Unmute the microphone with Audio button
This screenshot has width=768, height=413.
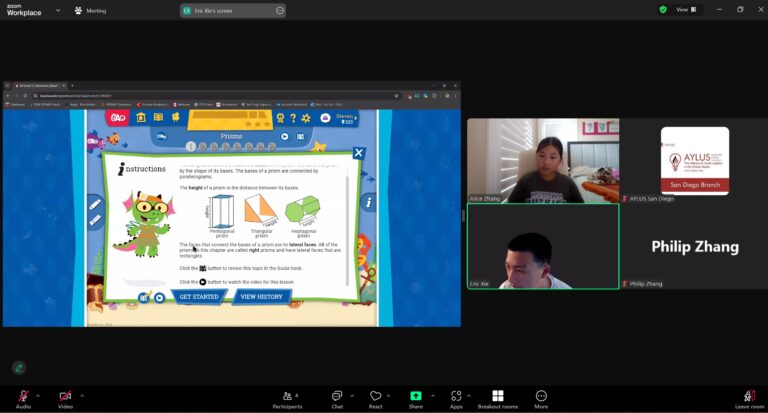click(x=23, y=399)
